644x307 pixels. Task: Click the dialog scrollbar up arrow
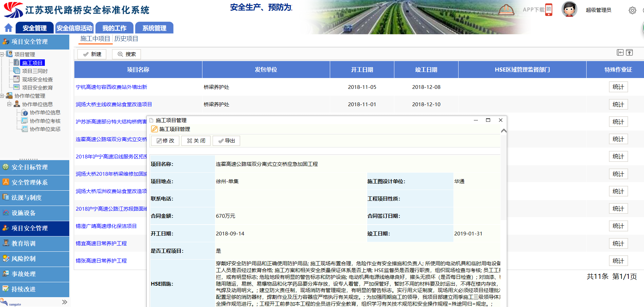click(504, 131)
